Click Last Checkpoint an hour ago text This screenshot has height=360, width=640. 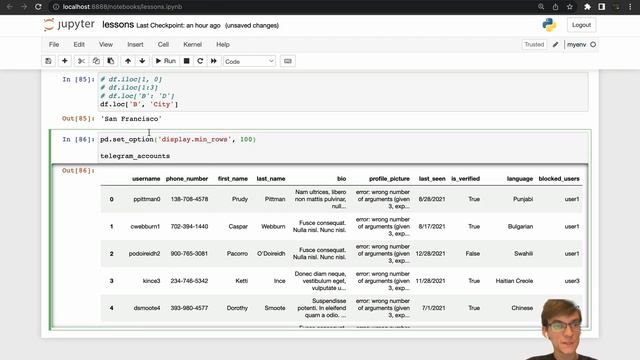tap(178, 25)
